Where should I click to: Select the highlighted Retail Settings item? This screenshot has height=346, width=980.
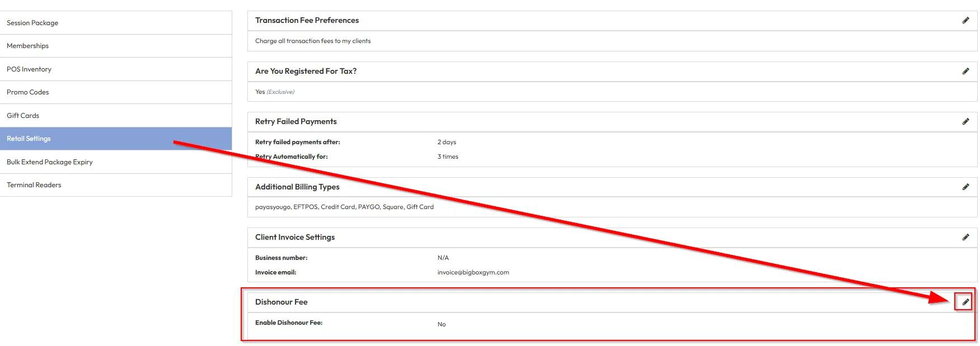point(29,139)
